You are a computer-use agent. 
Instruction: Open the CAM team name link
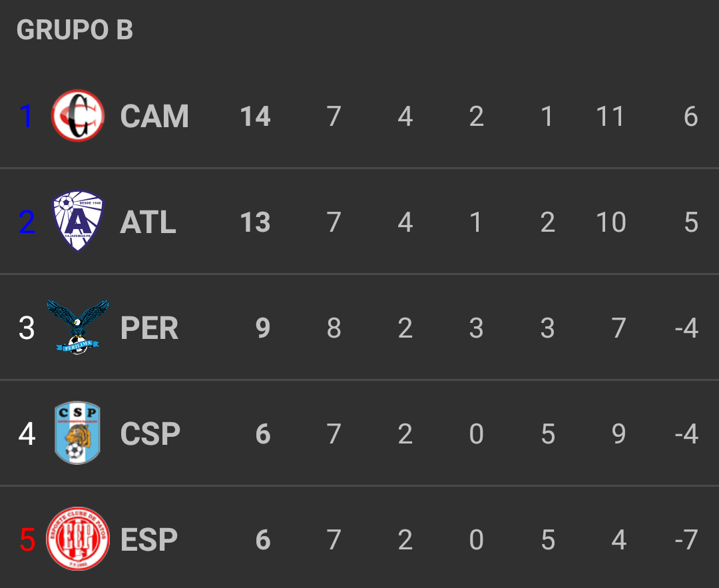(x=154, y=117)
